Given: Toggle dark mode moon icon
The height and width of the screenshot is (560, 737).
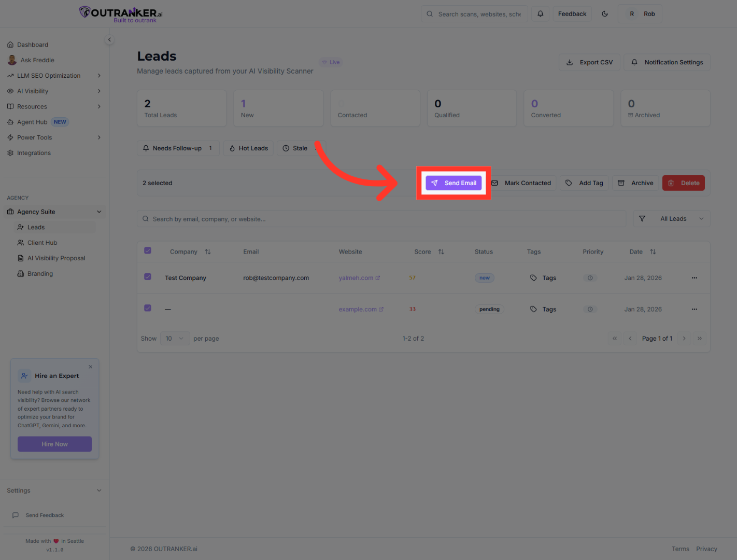Looking at the screenshot, I should point(605,14).
